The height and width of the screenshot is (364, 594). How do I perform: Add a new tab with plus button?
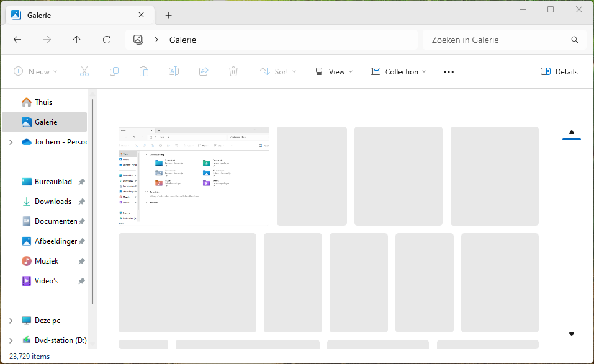click(x=169, y=15)
